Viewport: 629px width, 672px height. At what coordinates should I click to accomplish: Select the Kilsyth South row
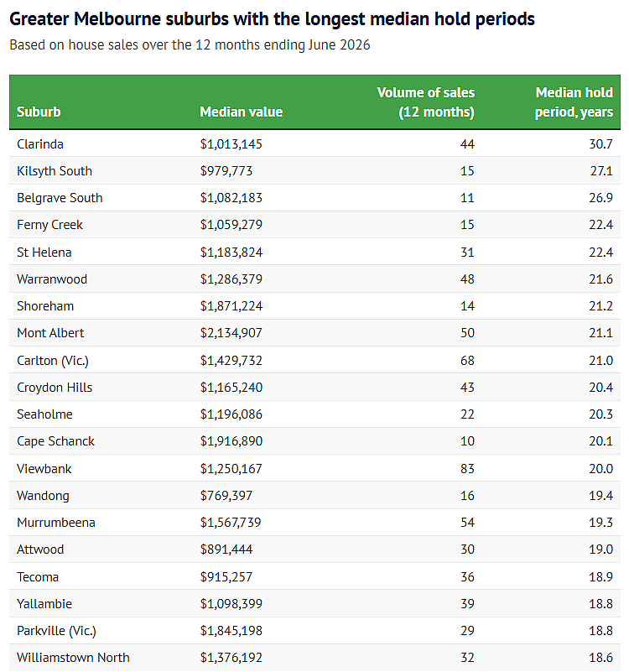pyautogui.click(x=314, y=170)
